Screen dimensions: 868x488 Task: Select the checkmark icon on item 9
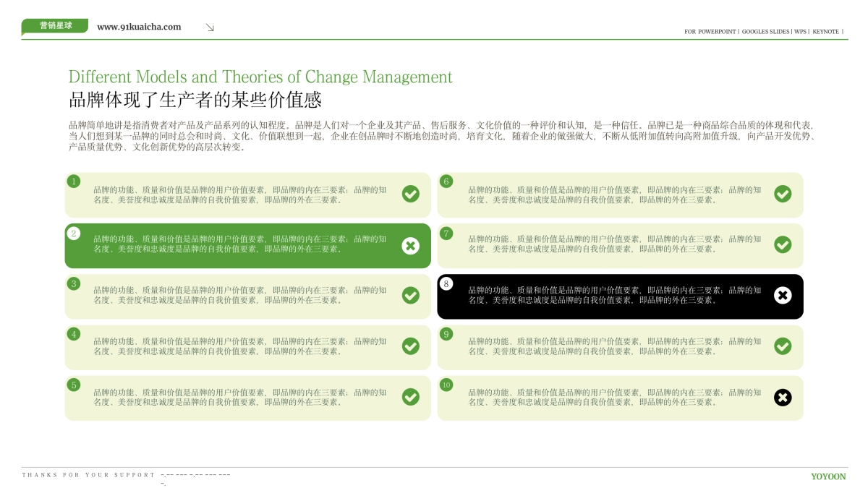[x=783, y=346]
